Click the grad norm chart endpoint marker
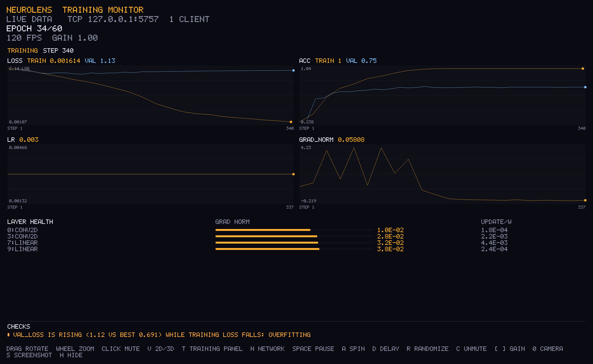The height and width of the screenshot is (364, 593). 585,200
